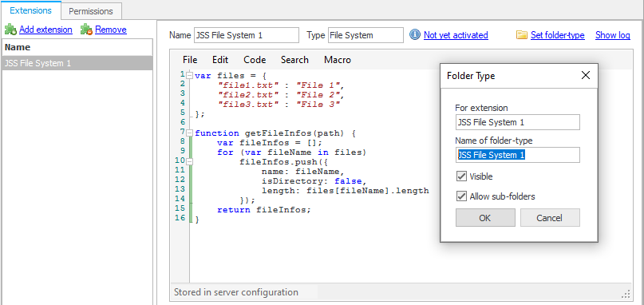Viewport: 644px width, 305px height.
Task: Collapse the fileInfos.push block on line 10
Action: [x=189, y=161]
